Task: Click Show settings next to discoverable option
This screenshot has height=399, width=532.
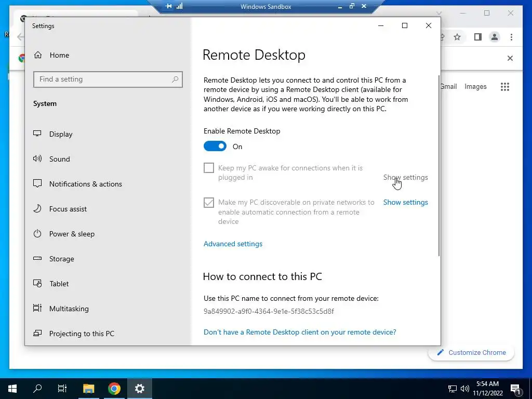Action: click(405, 202)
